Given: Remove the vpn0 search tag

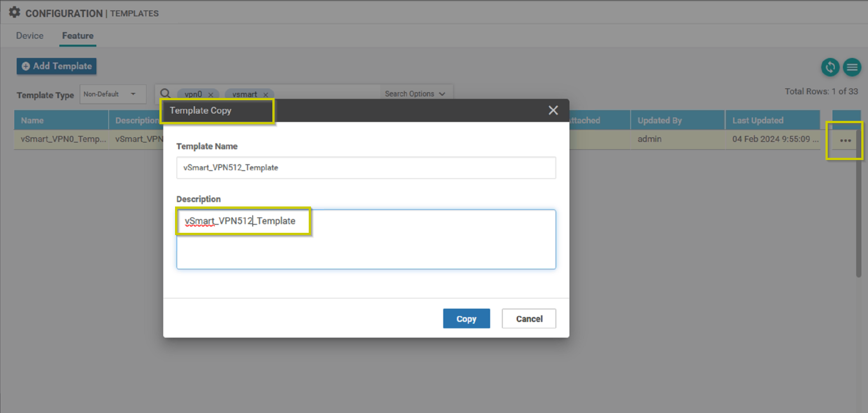Looking at the screenshot, I should click(x=210, y=95).
